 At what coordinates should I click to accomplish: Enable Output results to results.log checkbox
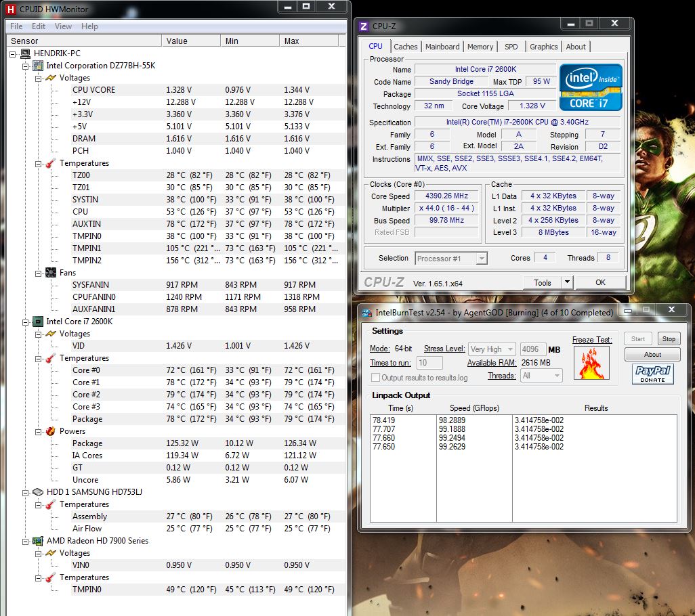[x=375, y=378]
